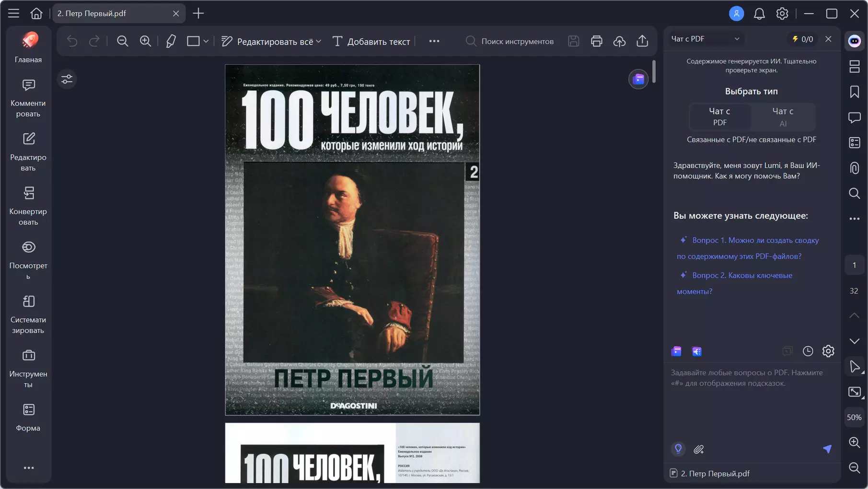Viewport: 868px width, 489px height.
Task: Expand the Чат с PDF dropdown
Action: (706, 39)
